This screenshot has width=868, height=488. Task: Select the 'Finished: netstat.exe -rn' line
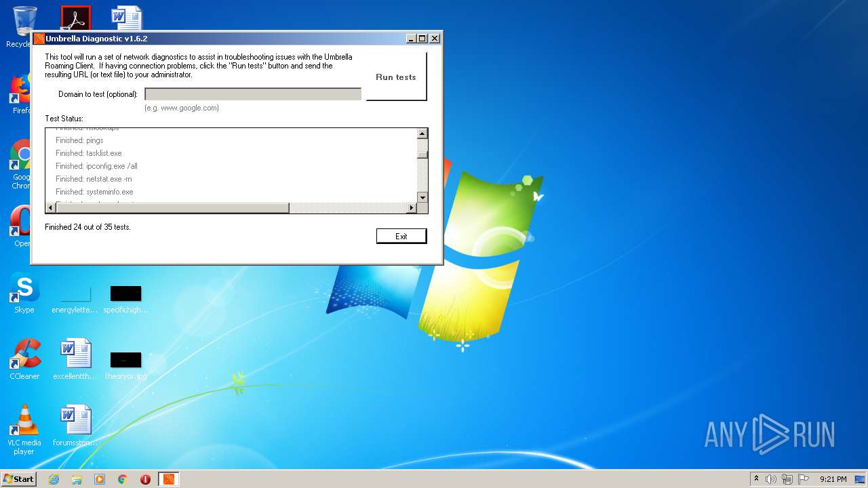(94, 179)
